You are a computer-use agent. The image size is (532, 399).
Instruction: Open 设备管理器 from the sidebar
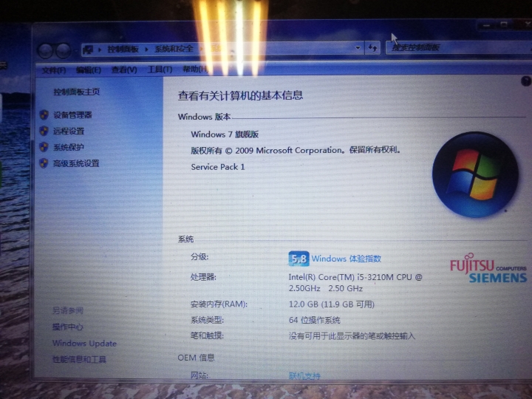click(x=72, y=115)
